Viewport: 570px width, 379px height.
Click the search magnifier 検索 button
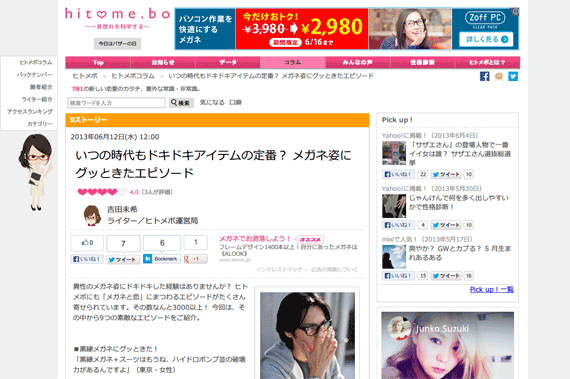click(181, 103)
